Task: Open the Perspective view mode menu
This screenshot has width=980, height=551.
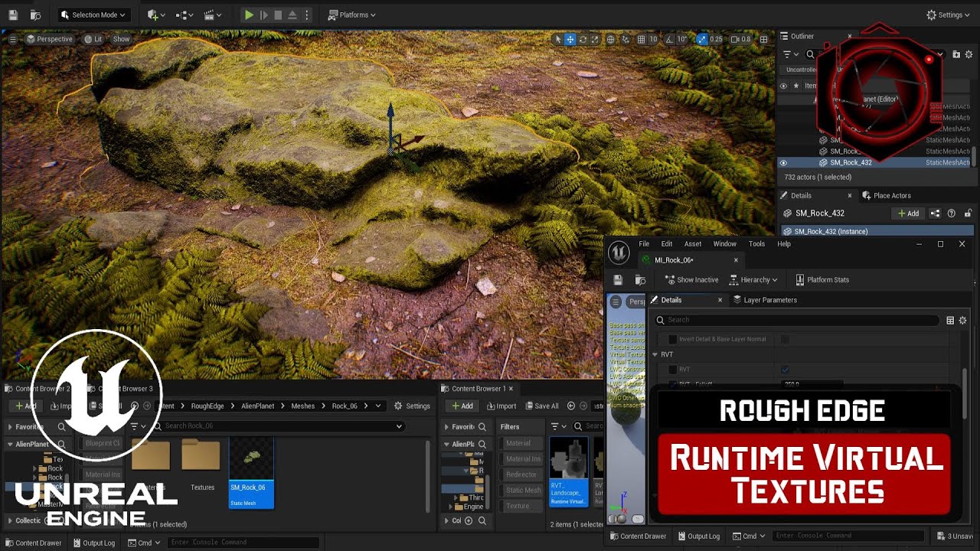Action: point(50,39)
